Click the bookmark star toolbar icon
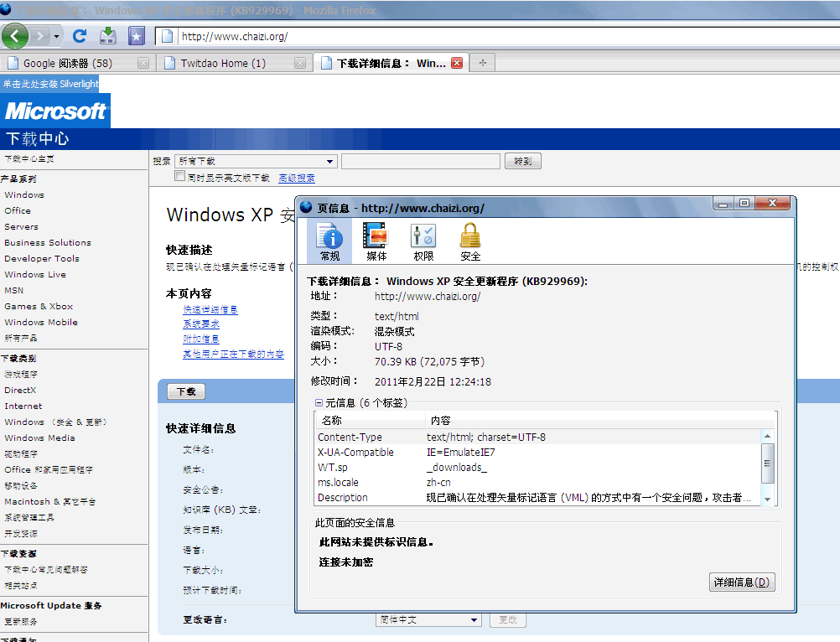This screenshot has height=642, width=840. pyautogui.click(x=136, y=36)
